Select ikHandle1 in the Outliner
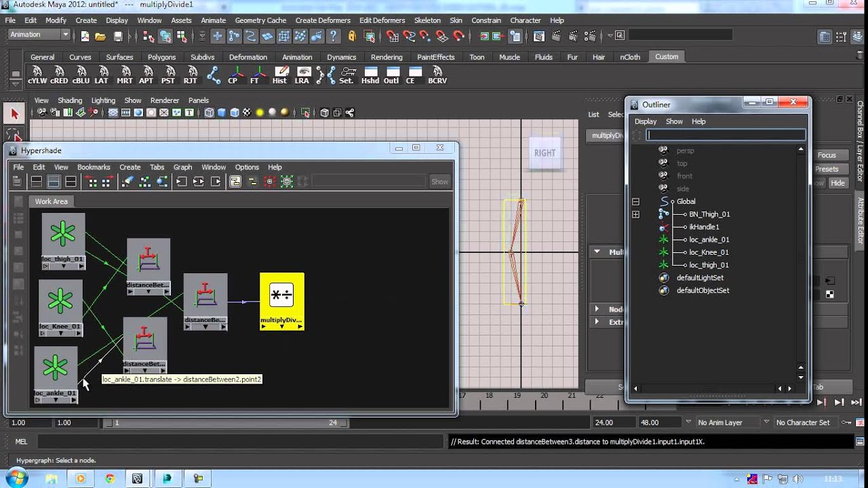The width and height of the screenshot is (868, 488). (x=704, y=227)
